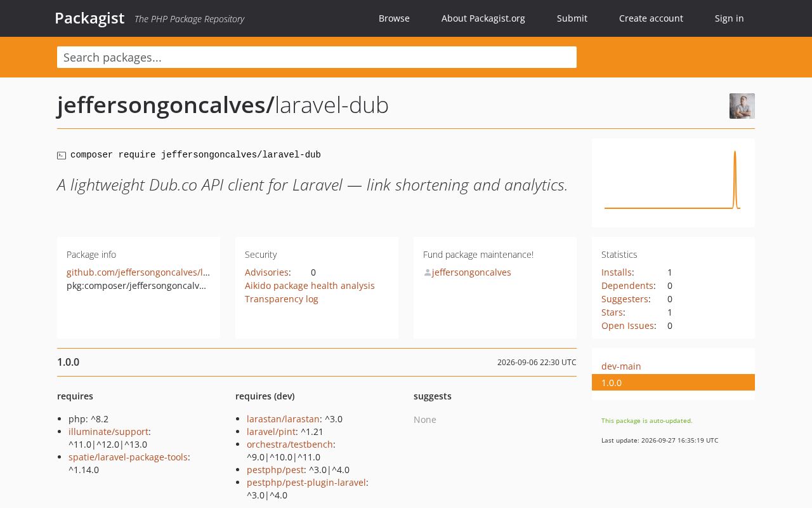The image size is (812, 508).
Task: Open the pestphp/pest package link
Action: coord(275,470)
